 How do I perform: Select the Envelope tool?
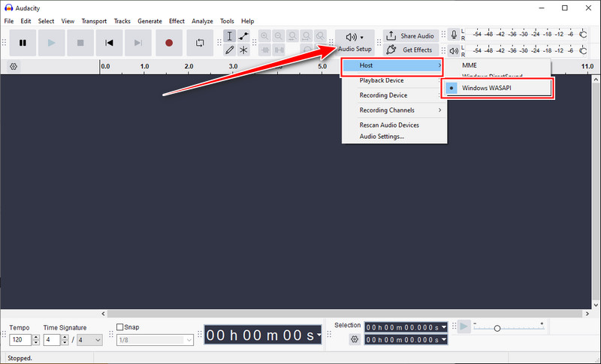pyautogui.click(x=243, y=36)
